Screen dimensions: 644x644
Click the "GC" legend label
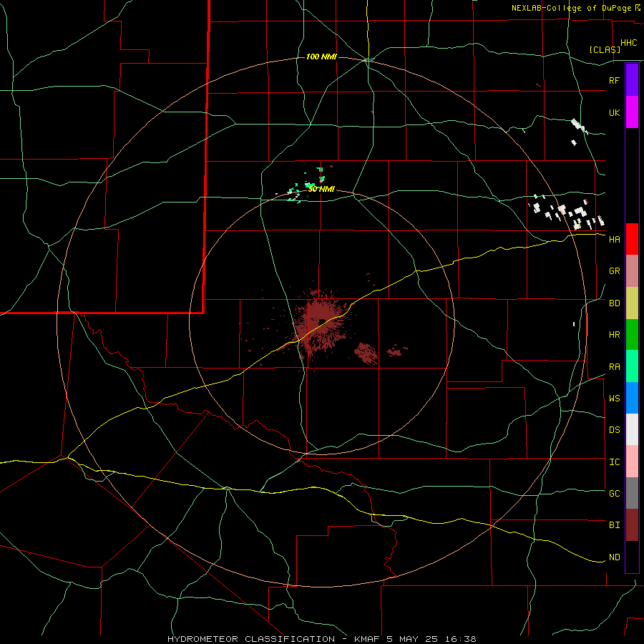click(x=615, y=493)
